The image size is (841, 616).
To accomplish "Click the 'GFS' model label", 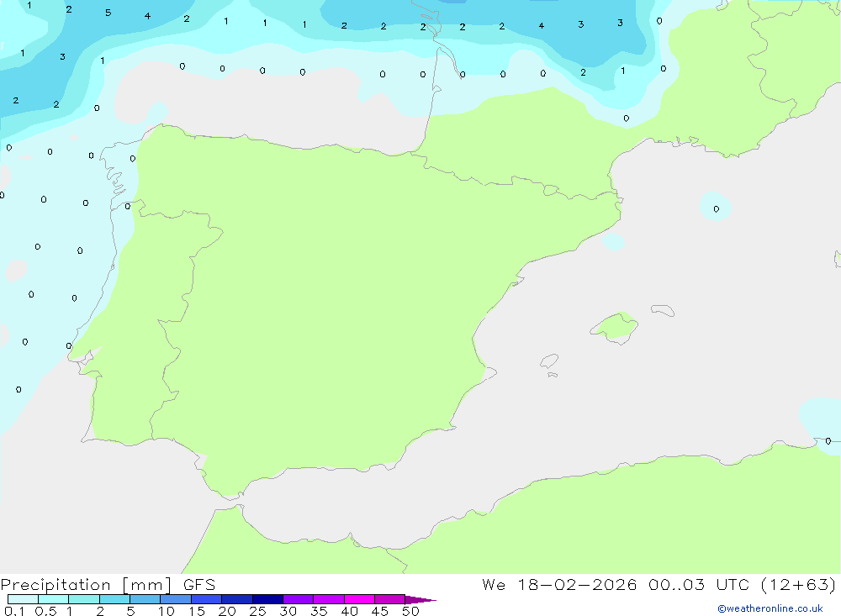I will coord(199,585).
